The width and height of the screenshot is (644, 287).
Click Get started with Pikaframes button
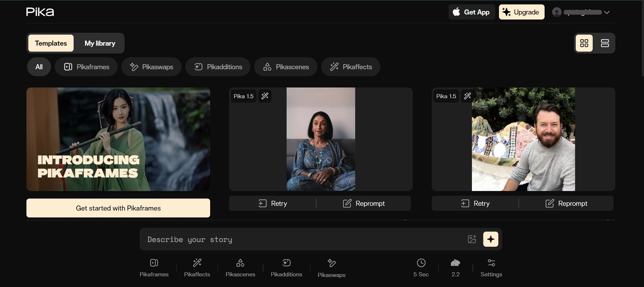click(118, 208)
